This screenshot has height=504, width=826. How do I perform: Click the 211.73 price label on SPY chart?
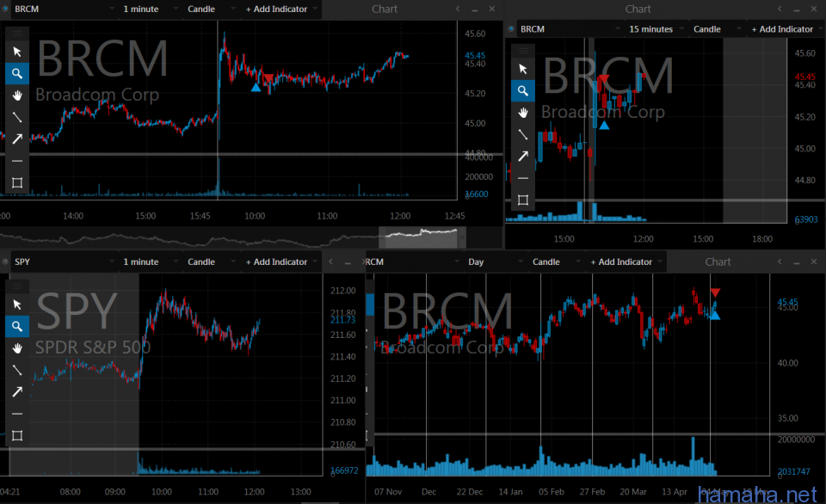point(343,320)
